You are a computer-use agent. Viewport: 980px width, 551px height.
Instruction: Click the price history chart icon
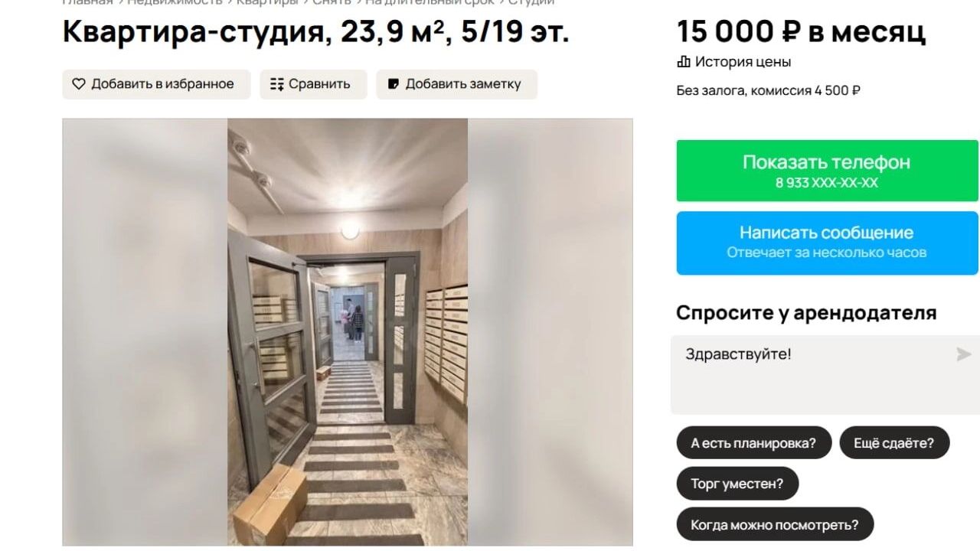[x=684, y=62]
